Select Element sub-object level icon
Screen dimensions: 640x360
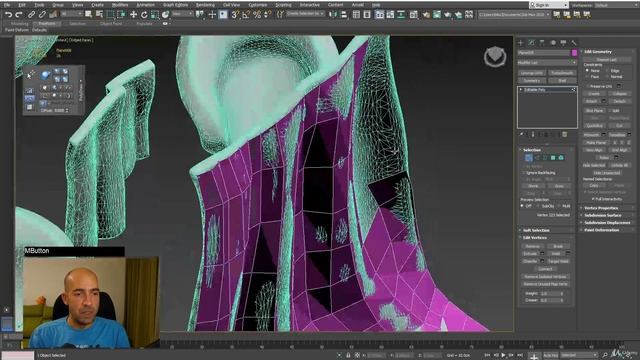(x=561, y=158)
